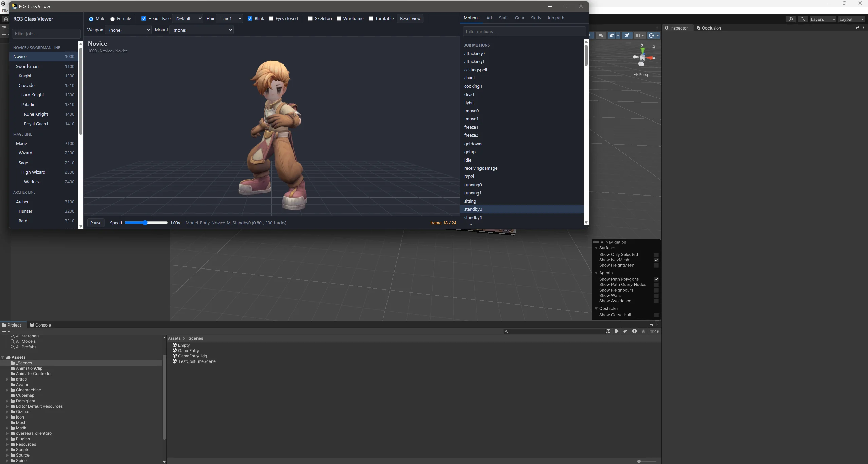
Task: Select the Warlock job entry
Action: (44, 182)
